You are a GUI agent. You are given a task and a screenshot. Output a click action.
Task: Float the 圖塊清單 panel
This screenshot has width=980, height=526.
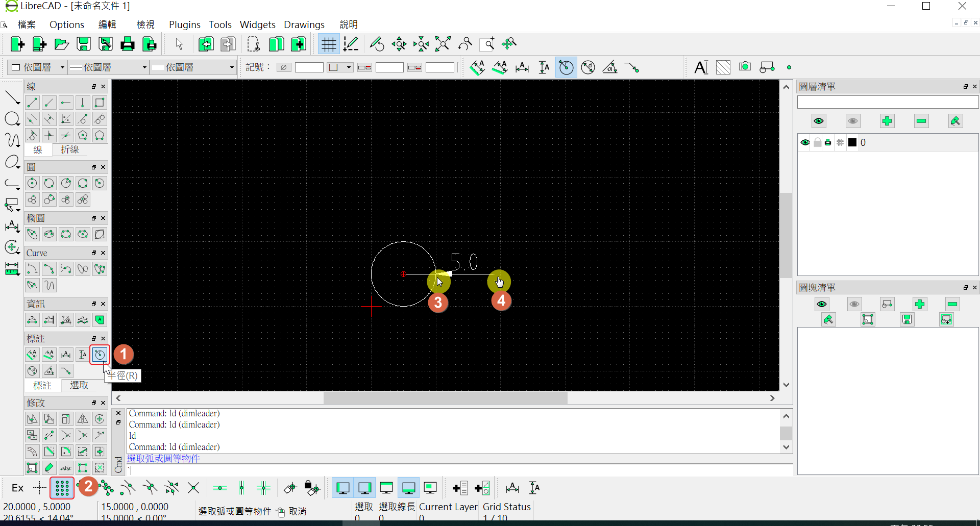(966, 288)
